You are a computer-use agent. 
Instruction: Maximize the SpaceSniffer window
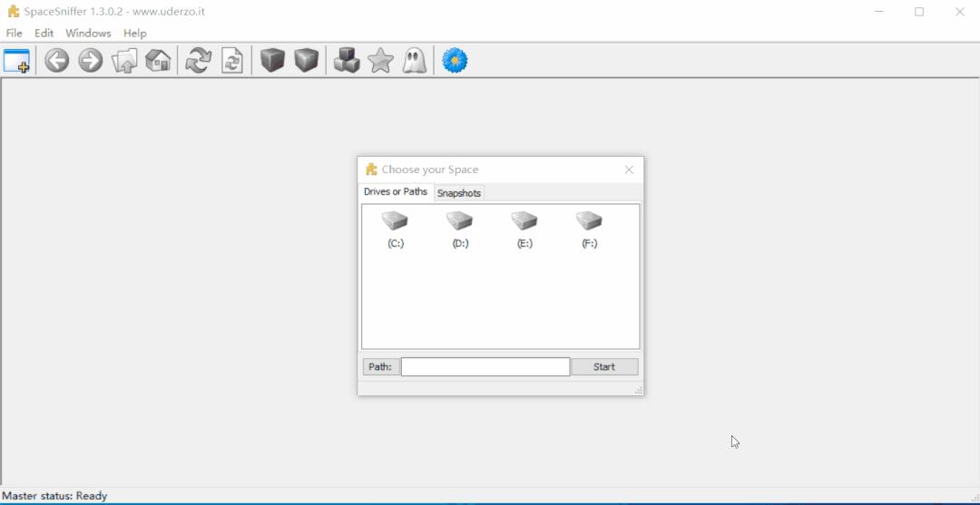tap(918, 12)
